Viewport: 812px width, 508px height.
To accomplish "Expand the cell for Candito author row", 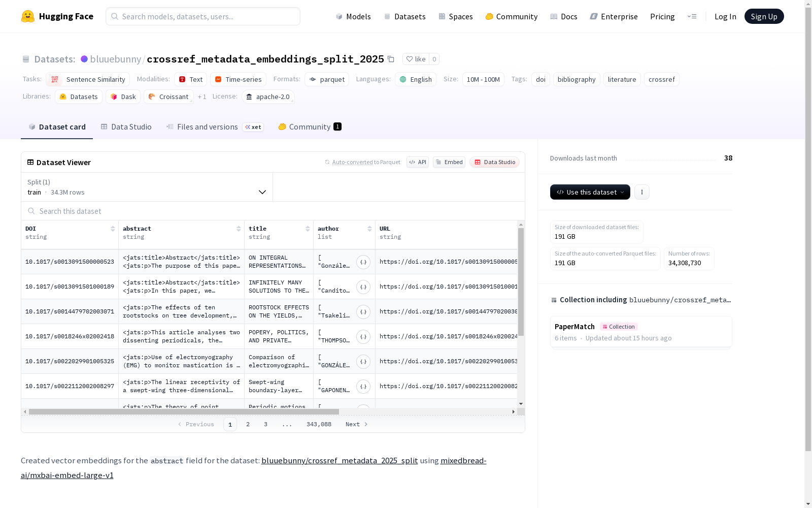I will tap(363, 287).
